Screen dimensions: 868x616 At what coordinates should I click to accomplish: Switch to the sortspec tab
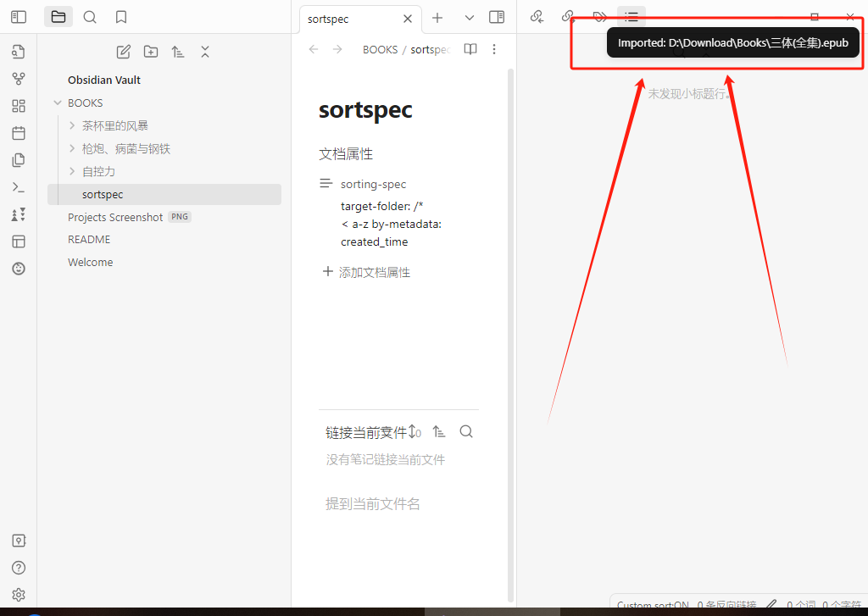pos(359,19)
